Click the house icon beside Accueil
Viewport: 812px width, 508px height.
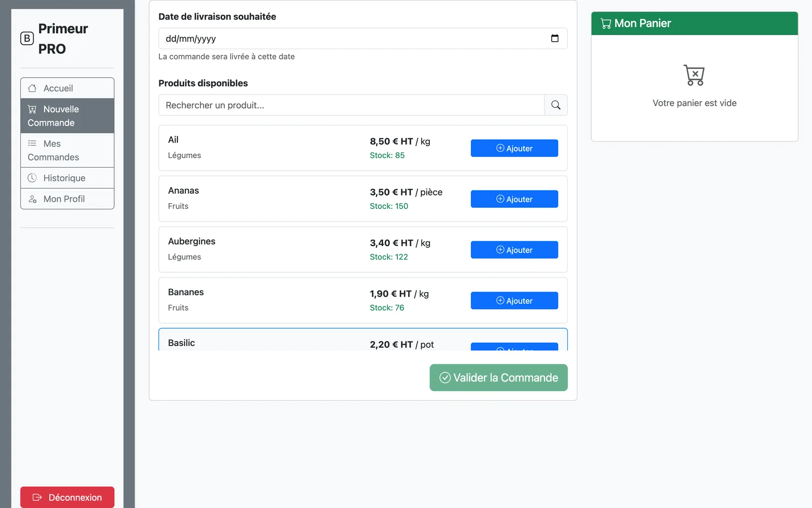tap(32, 88)
